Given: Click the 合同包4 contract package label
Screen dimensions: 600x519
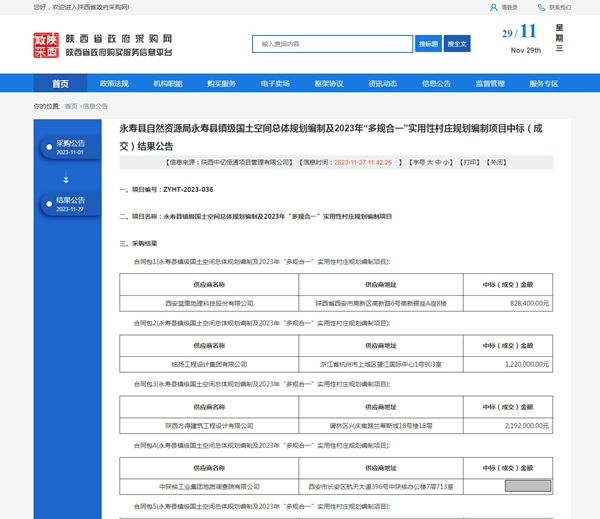Looking at the screenshot, I should coord(262,445).
